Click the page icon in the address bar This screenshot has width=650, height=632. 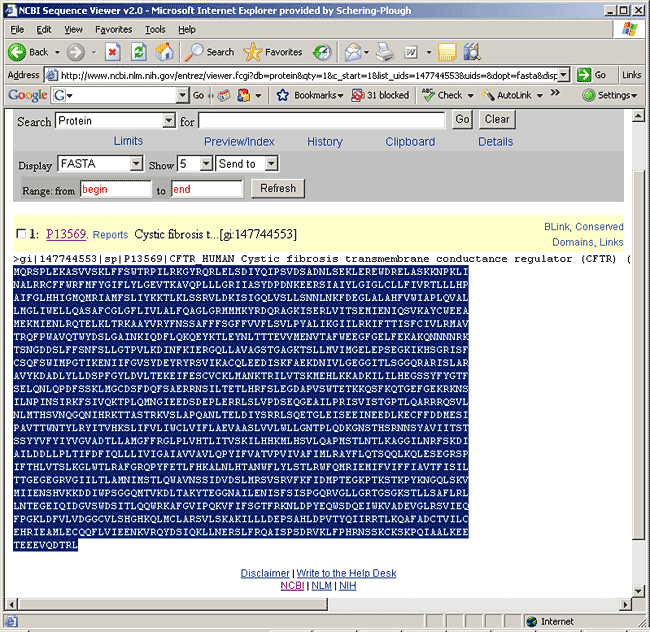pos(51,75)
